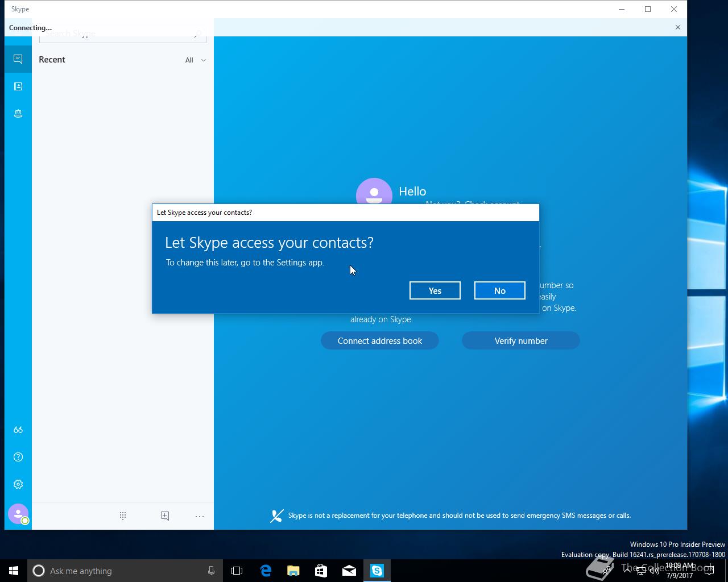The height and width of the screenshot is (582, 728).
Task: Open the Contacts sidebar icon
Action: click(x=18, y=86)
